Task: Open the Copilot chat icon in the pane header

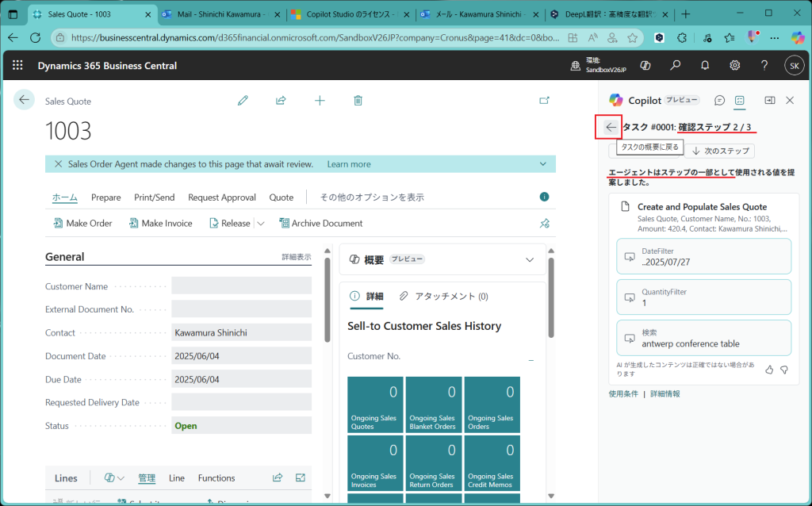Action: tap(719, 101)
